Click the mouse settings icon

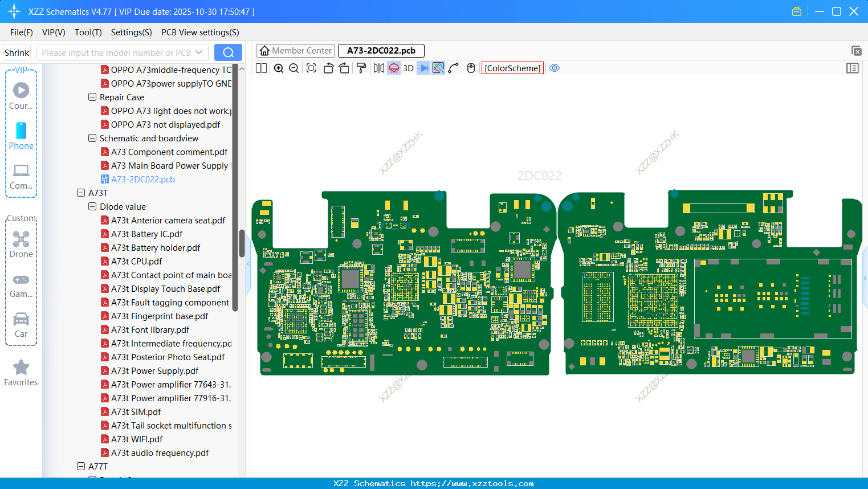(x=471, y=68)
